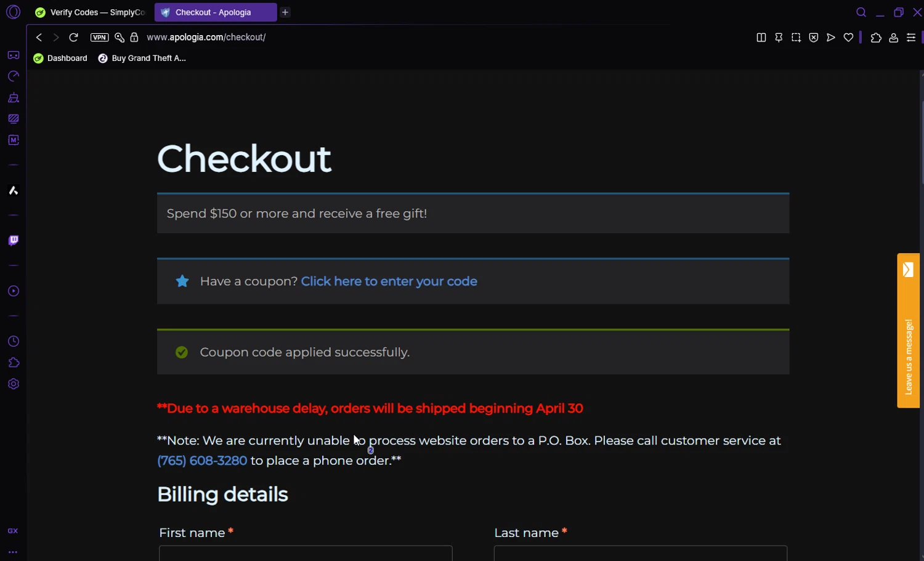The image size is (924, 561).
Task: Open GX Control speedometer icon in sidebar
Action: 13,76
